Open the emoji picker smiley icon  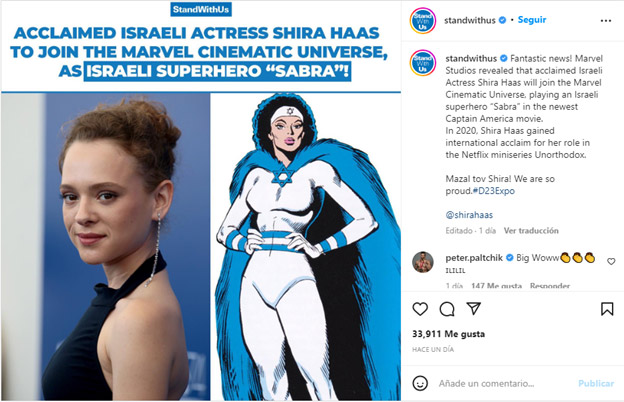[x=420, y=383]
